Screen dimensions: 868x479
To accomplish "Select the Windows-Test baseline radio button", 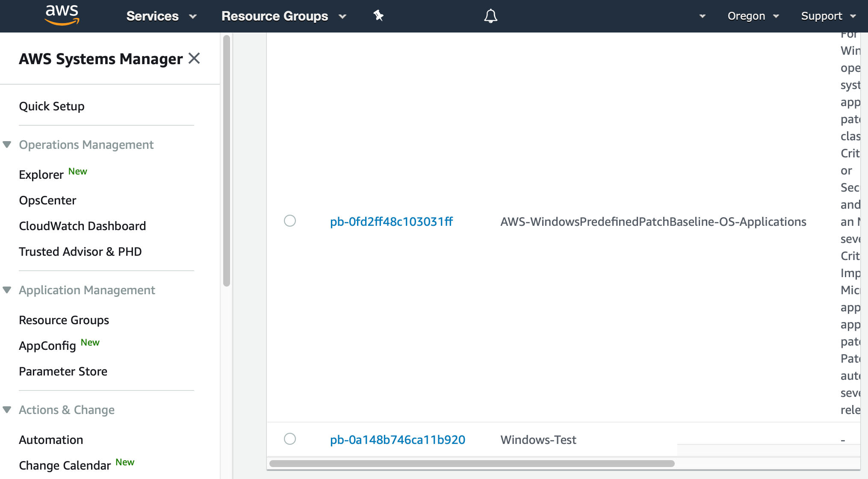I will click(290, 439).
